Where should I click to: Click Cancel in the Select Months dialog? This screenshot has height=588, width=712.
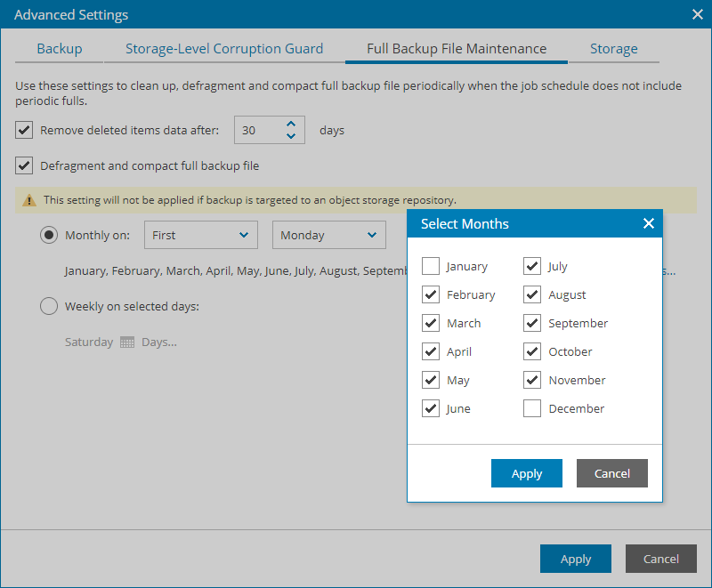(611, 473)
